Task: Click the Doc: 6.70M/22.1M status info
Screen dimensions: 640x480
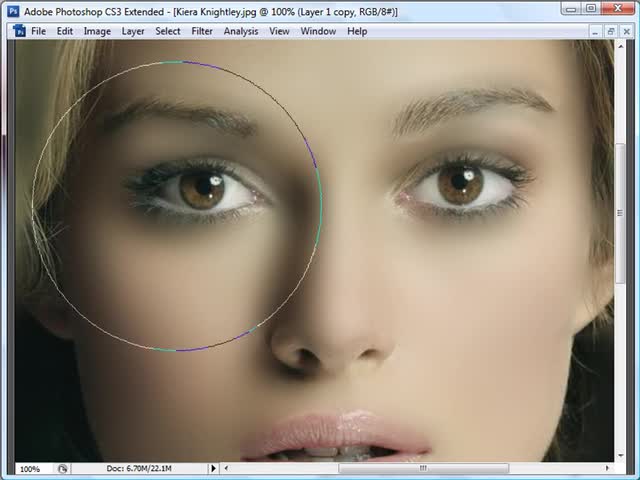Action: 140,468
